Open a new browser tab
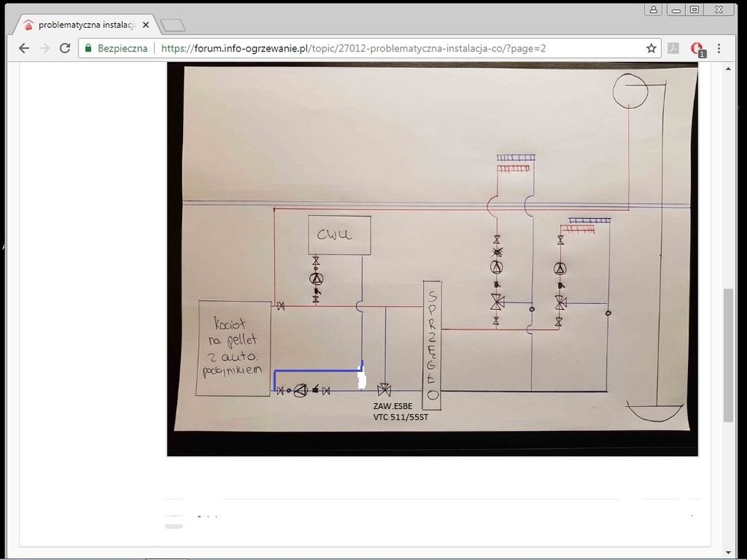This screenshot has width=747, height=560. [173, 25]
